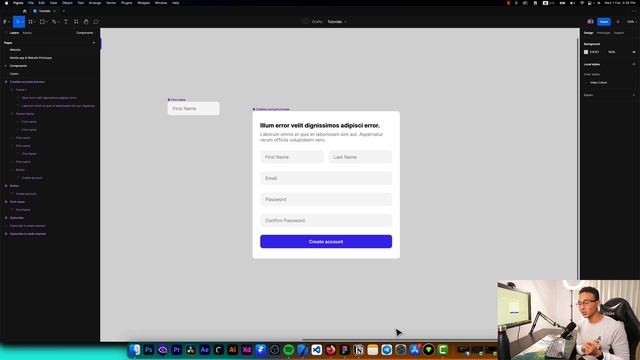640x360 pixels.
Task: Click the background color swatch
Action: click(x=586, y=52)
